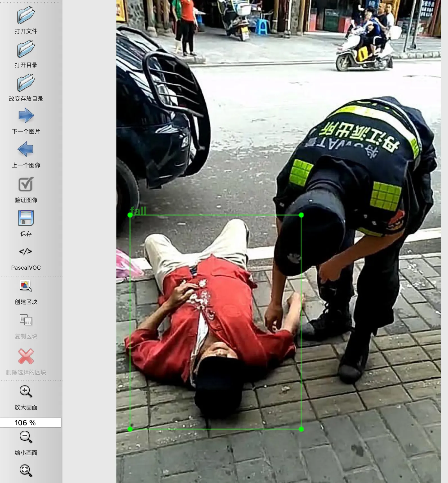The width and height of the screenshot is (448, 483).
Task: Click the 复制区块 duplicate box icon
Action: [x=26, y=320]
